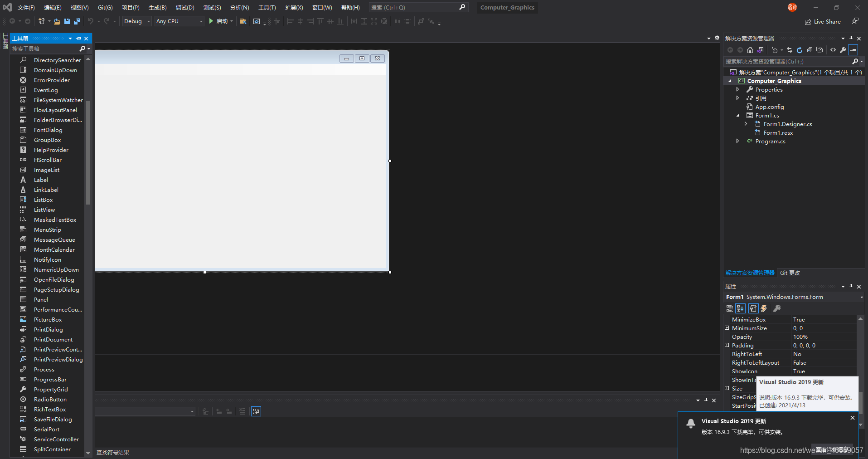
Task: Click the View Code angle-brackets icon
Action: [833, 50]
